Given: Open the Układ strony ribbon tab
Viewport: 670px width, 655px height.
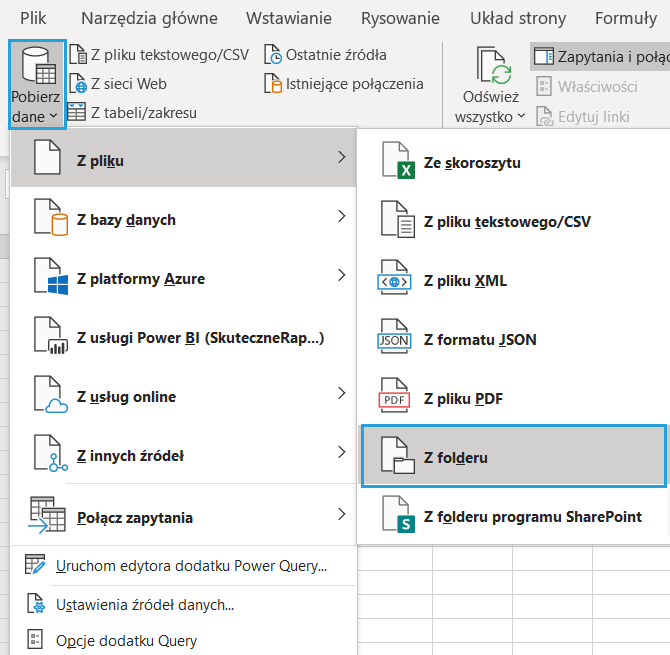Looking at the screenshot, I should (x=518, y=18).
